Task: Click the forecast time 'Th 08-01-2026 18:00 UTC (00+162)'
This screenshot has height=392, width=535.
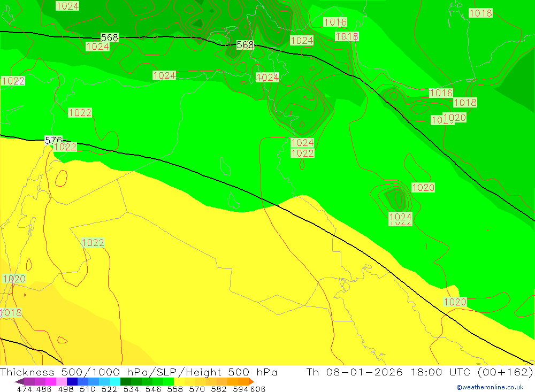Action: pyautogui.click(x=419, y=372)
